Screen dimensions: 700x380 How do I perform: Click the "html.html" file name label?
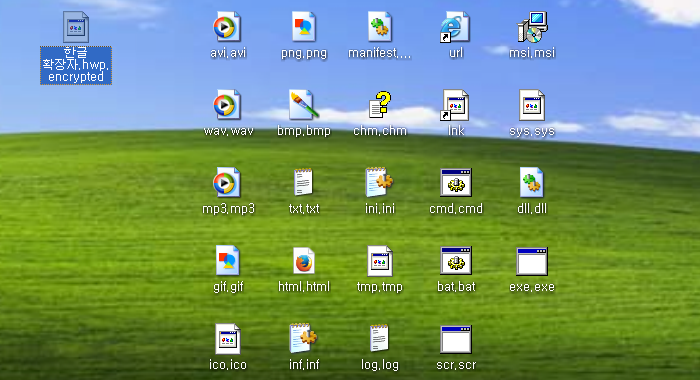[304, 286]
